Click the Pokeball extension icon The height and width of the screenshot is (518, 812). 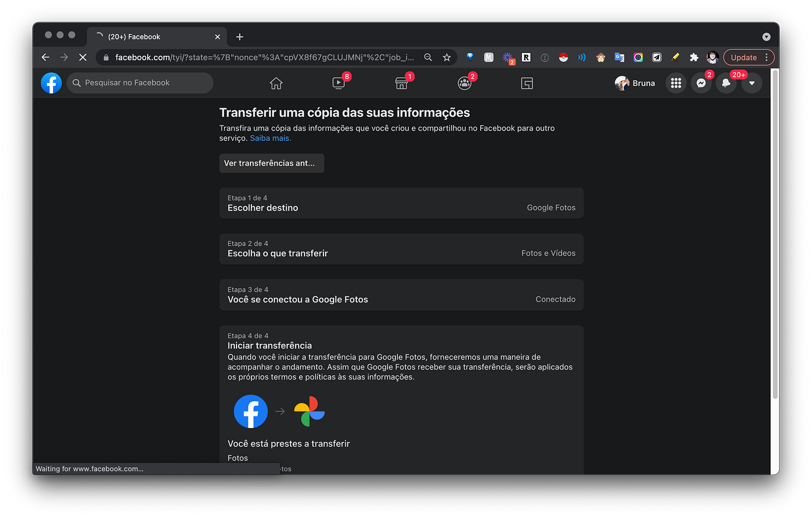click(x=563, y=57)
